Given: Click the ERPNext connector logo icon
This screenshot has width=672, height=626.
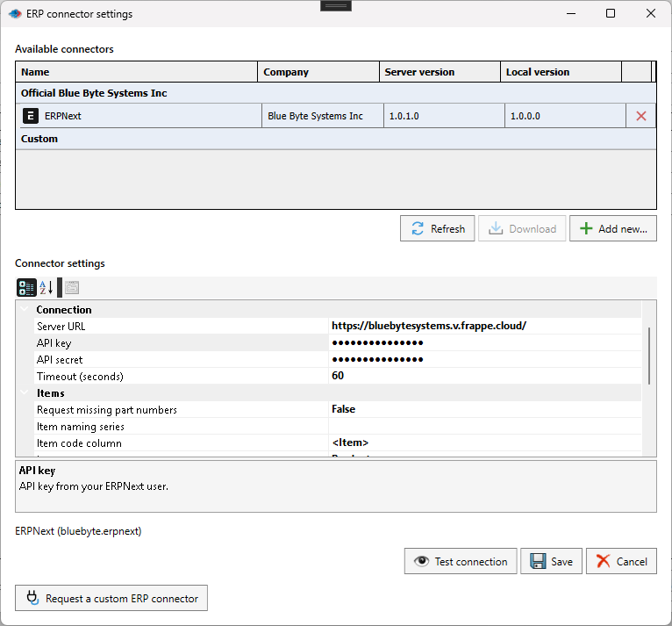Looking at the screenshot, I should [31, 116].
